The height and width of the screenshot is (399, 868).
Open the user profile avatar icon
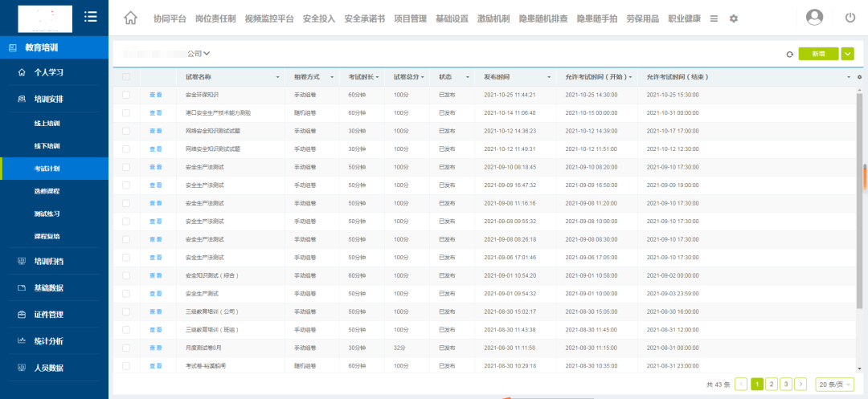click(x=815, y=17)
